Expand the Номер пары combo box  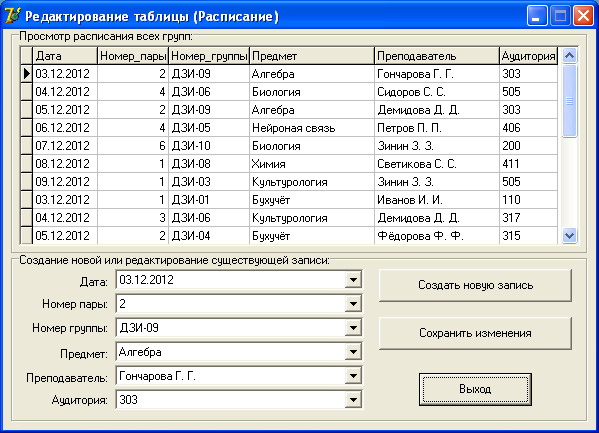point(353,304)
